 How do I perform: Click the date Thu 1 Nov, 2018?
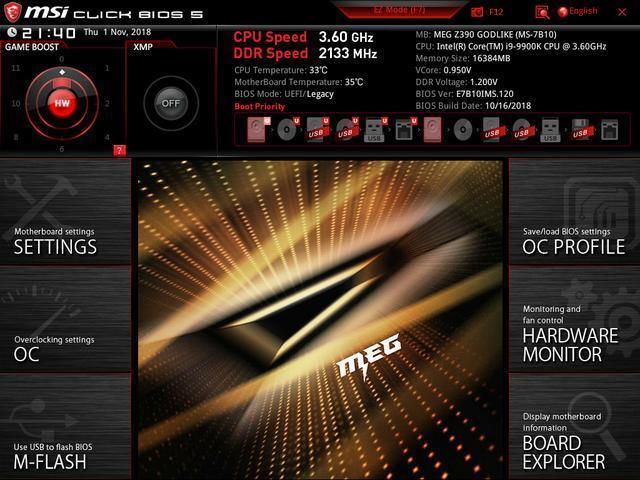(x=117, y=32)
